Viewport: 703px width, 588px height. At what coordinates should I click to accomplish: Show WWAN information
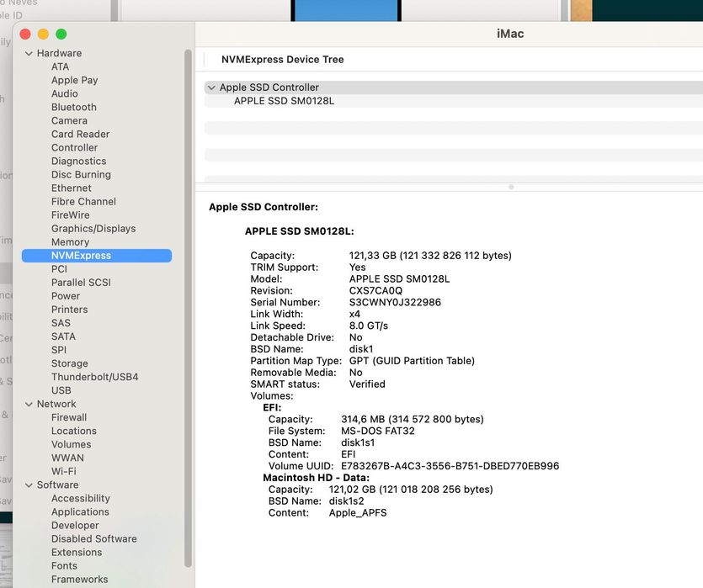67,458
